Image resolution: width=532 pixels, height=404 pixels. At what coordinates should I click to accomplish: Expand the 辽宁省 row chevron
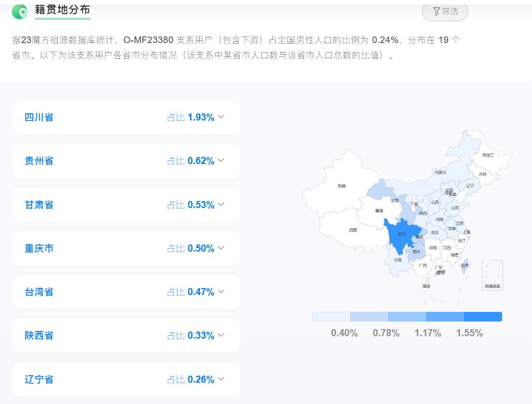pyautogui.click(x=221, y=379)
